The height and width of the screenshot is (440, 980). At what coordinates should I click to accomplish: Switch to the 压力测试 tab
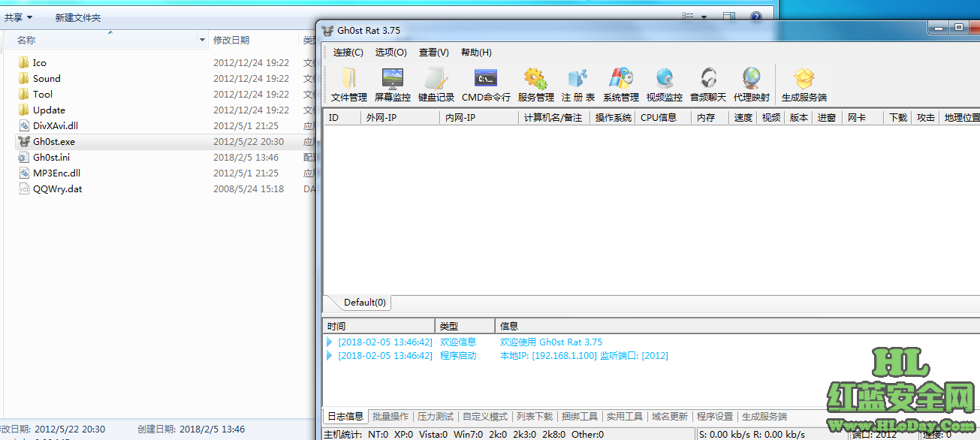(436, 417)
